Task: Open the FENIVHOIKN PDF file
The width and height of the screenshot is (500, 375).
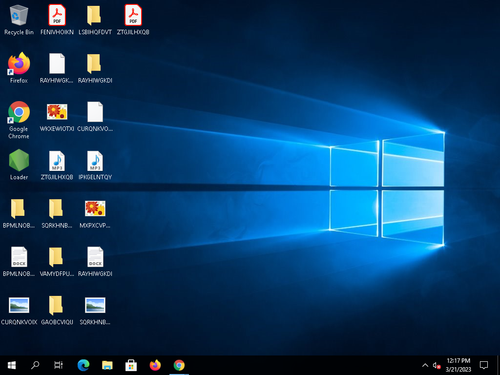Action: click(57, 15)
